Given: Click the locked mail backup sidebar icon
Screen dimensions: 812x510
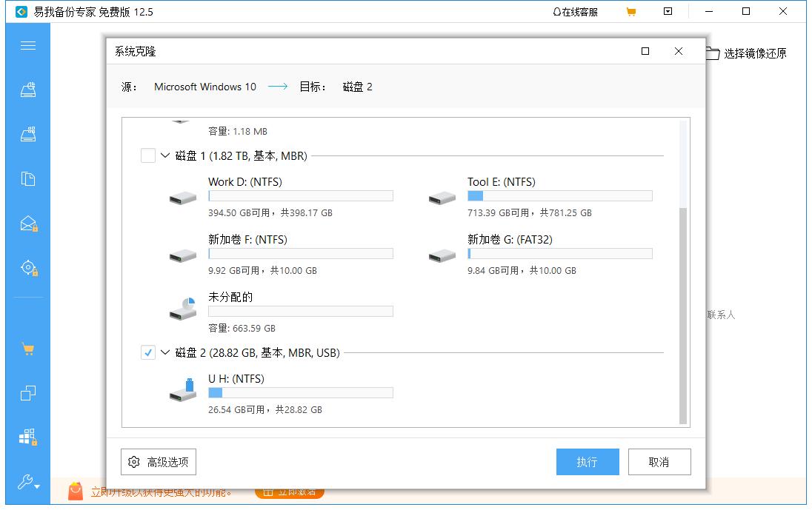Looking at the screenshot, I should pos(27,223).
